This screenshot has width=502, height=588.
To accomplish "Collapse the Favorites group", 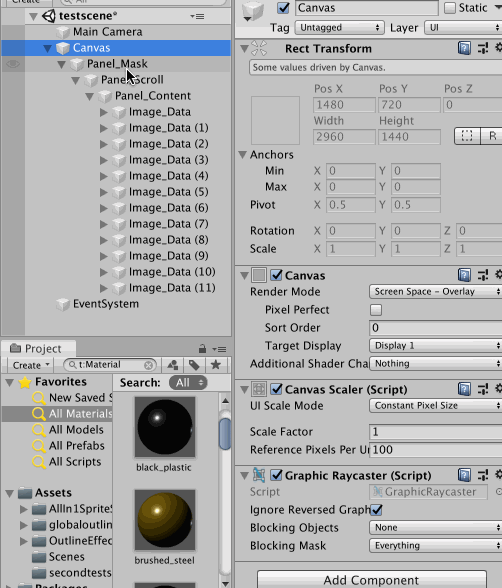I will click(x=10, y=382).
